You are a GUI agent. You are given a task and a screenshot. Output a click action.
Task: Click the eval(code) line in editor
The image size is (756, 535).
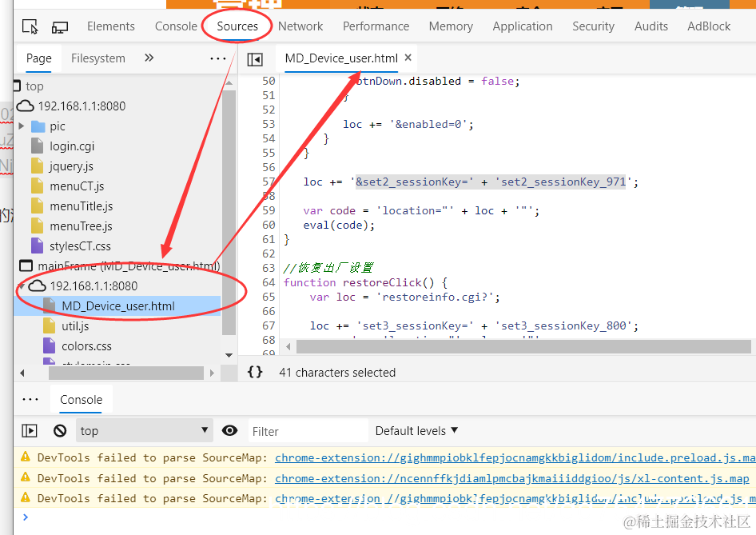click(x=339, y=226)
